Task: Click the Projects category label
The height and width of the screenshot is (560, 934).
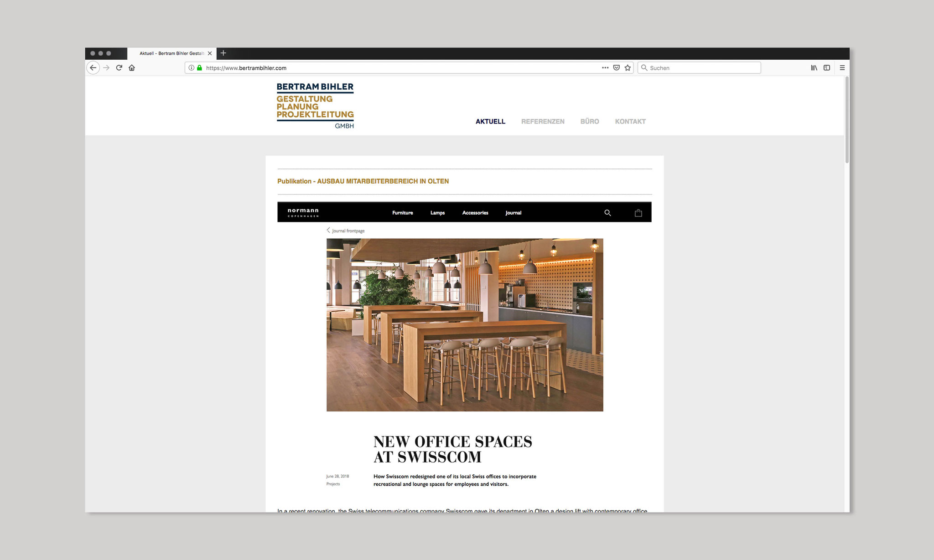Action: 333,484
